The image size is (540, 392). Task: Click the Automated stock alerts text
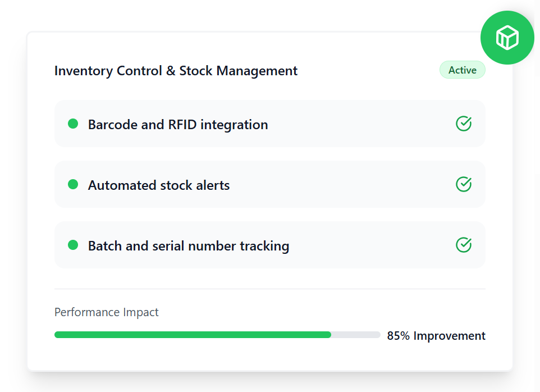pyautogui.click(x=159, y=185)
